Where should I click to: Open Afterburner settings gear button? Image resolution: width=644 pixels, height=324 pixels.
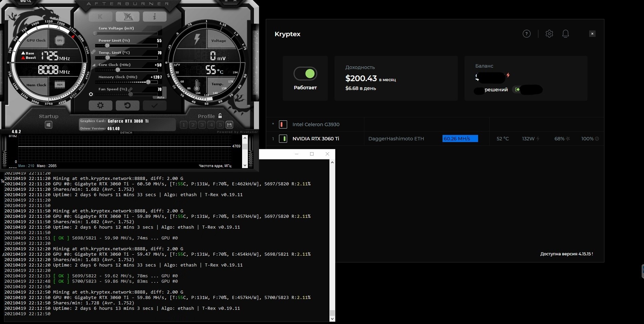pos(100,106)
